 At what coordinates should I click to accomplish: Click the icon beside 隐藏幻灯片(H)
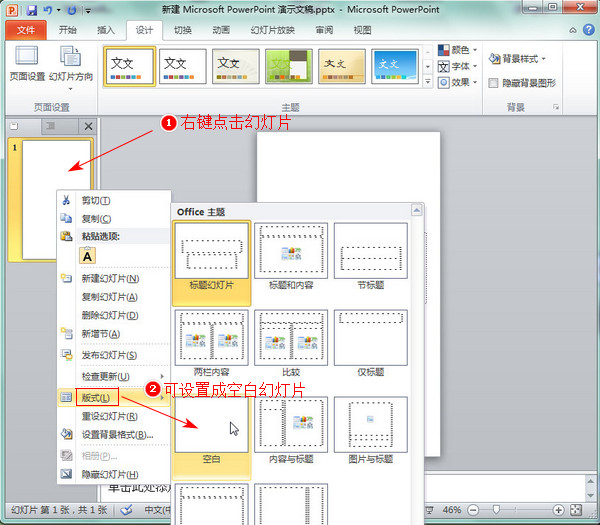[x=66, y=474]
